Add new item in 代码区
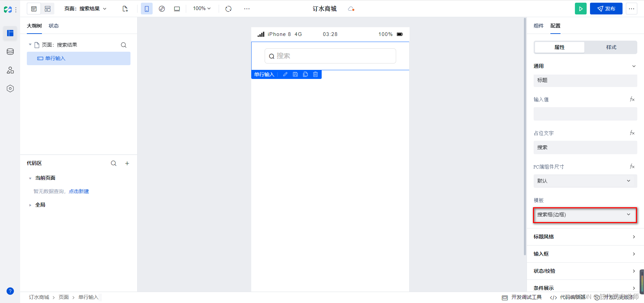 click(127, 163)
